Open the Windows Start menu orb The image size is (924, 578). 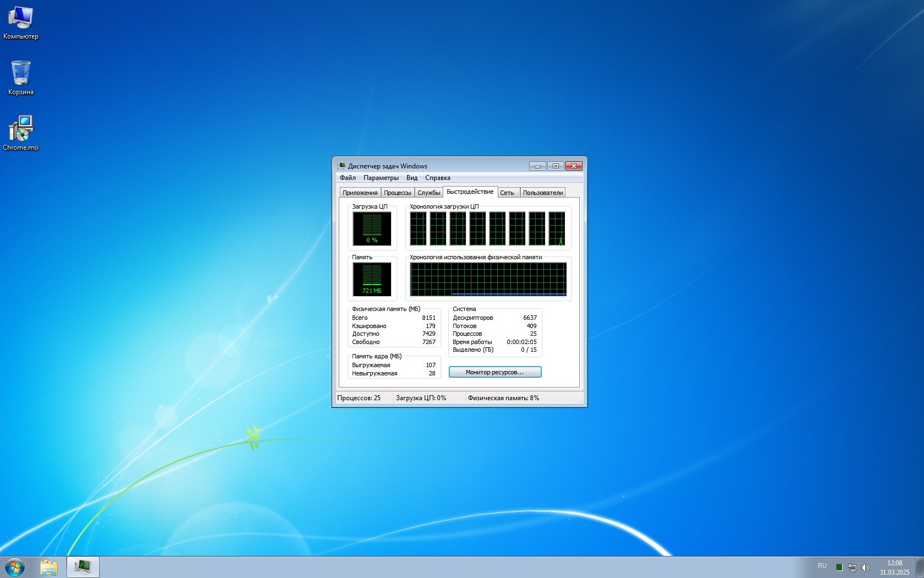[15, 567]
